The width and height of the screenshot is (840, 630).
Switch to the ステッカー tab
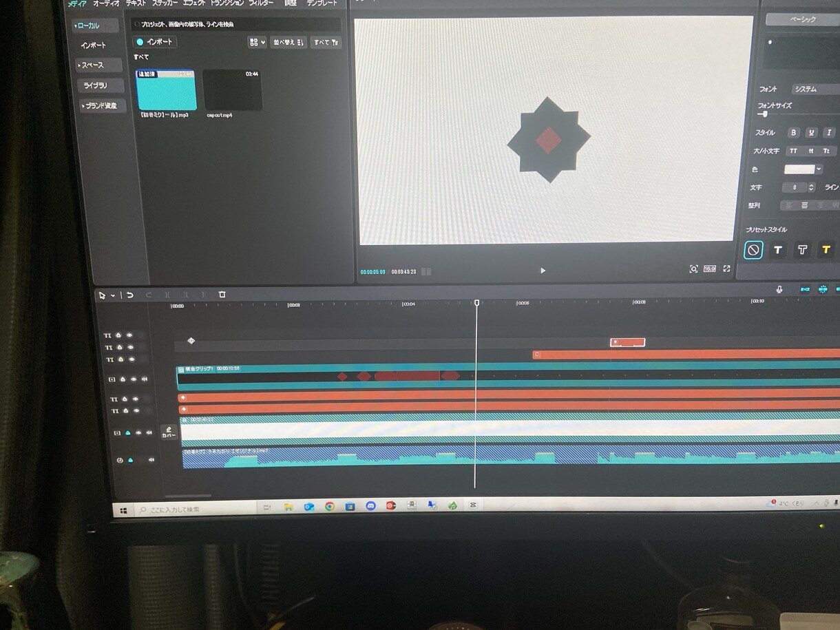(x=165, y=3)
